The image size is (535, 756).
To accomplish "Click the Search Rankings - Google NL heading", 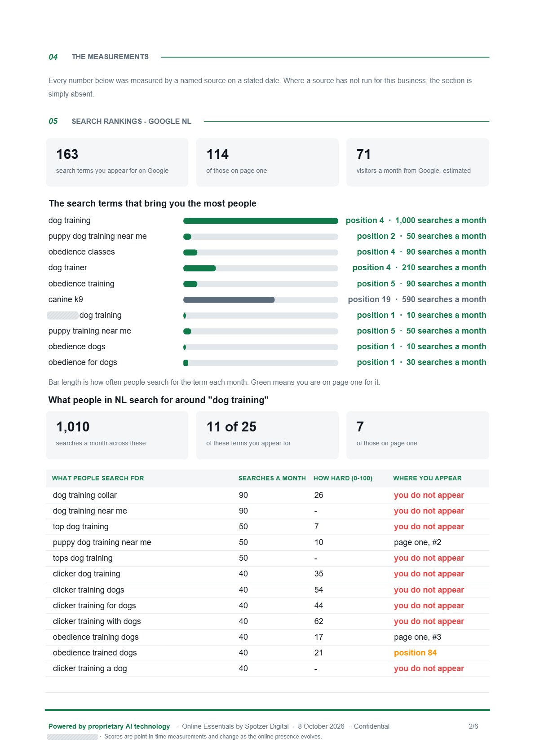I will tap(132, 121).
